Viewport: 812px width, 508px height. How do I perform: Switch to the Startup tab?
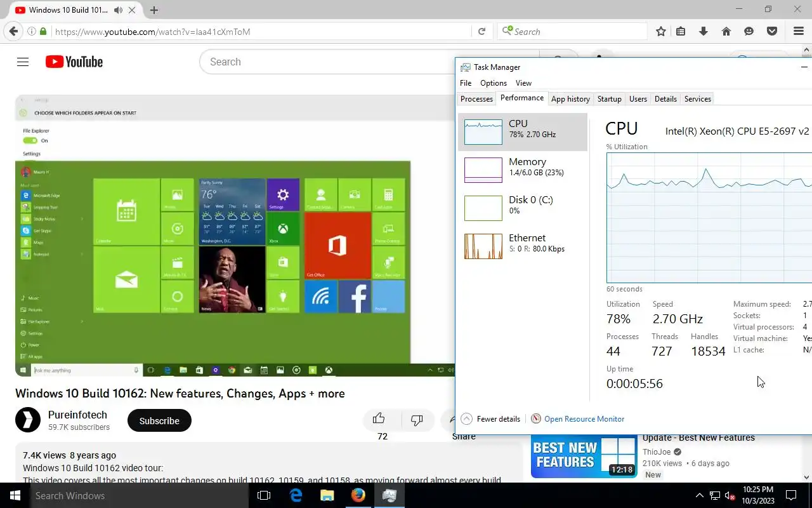point(609,98)
